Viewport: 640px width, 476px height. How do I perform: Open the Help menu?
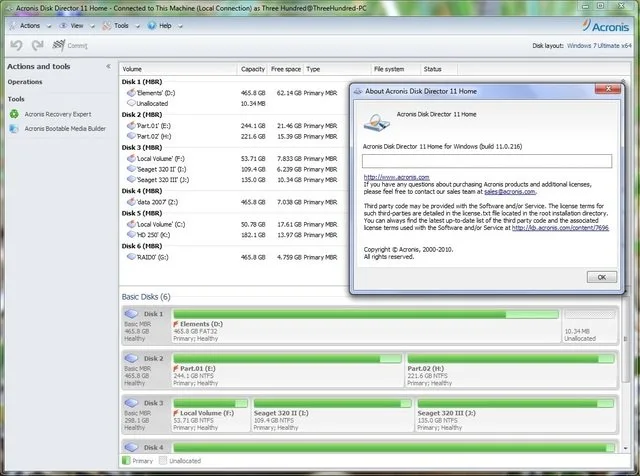pos(165,25)
